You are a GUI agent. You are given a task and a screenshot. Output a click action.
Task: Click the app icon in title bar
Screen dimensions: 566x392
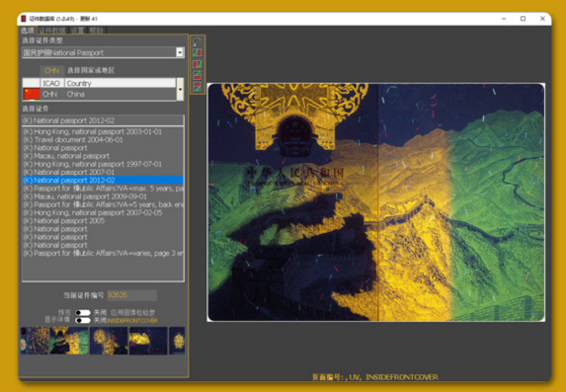pos(24,19)
